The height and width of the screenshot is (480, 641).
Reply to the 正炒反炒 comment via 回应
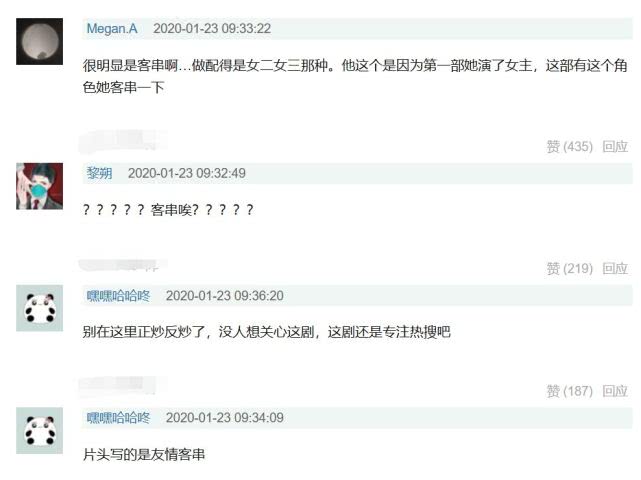click(x=615, y=391)
